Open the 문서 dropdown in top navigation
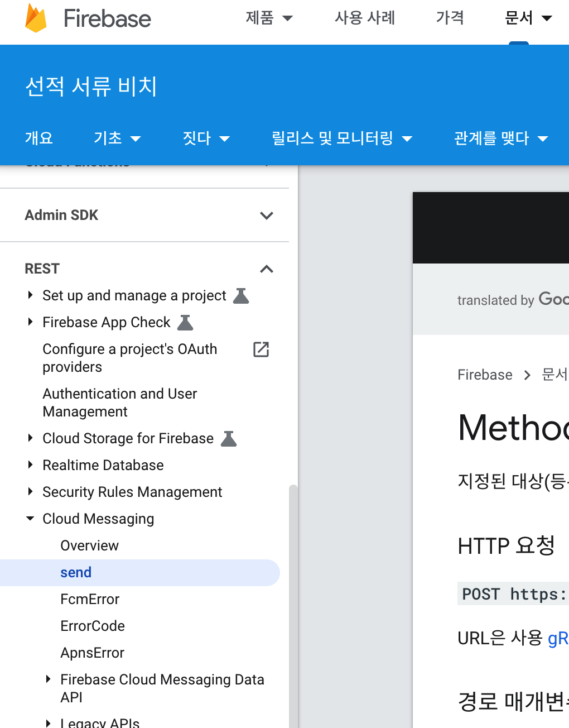This screenshot has width=569, height=728. 528,18
